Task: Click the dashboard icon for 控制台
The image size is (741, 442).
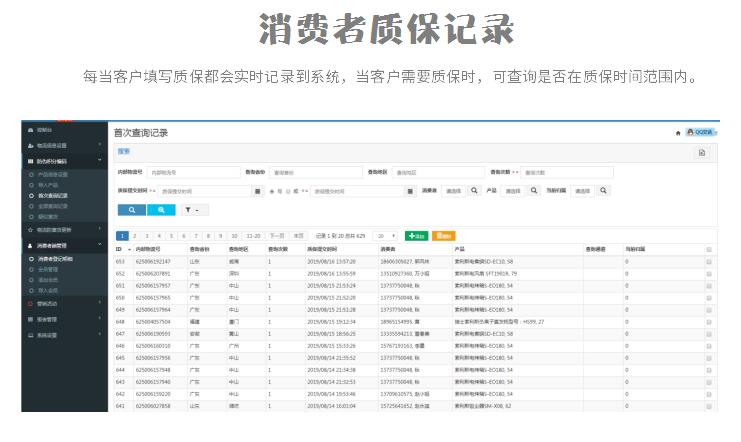Action: tap(31, 130)
